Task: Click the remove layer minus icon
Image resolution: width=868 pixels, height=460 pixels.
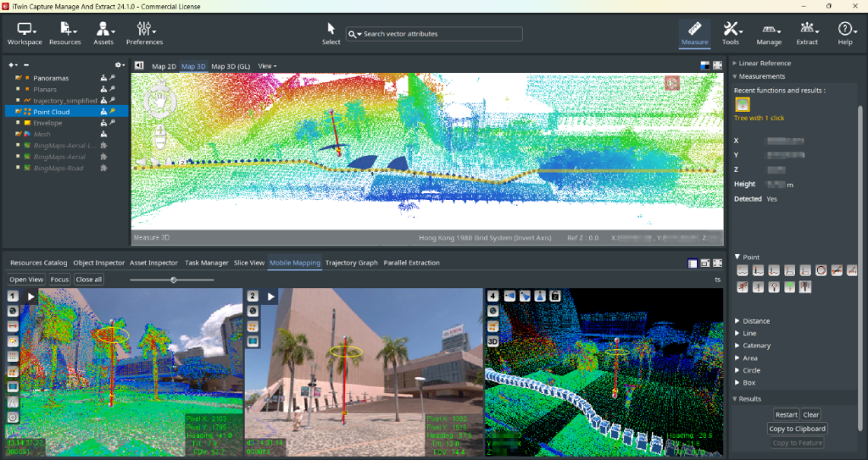Action: (26, 64)
